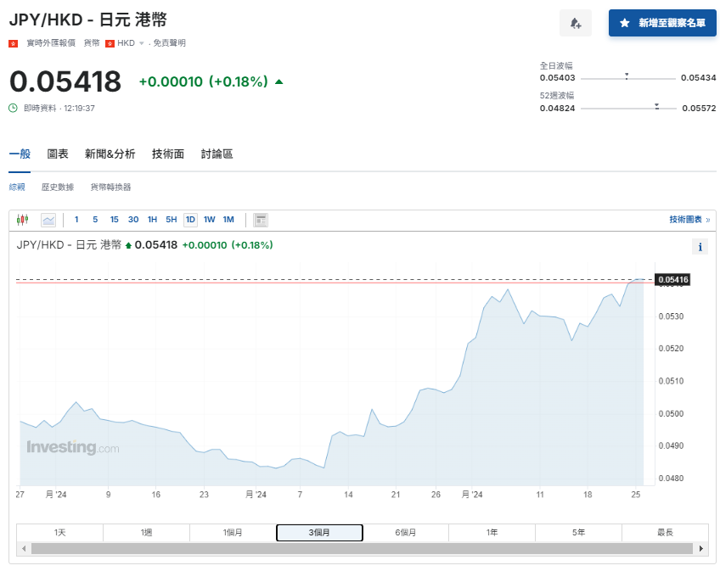Screen dimensions: 720x588
Task: Click the info icon on the chart
Action: pos(700,246)
